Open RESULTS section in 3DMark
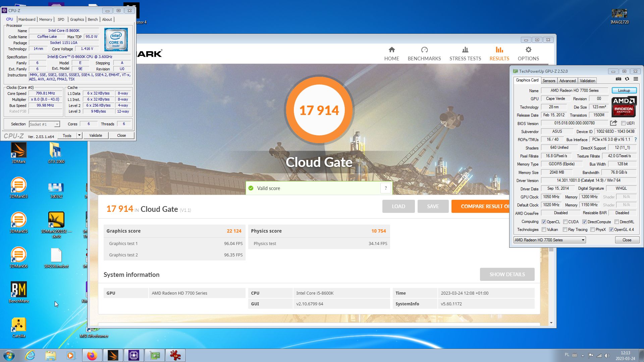The height and width of the screenshot is (362, 644). pyautogui.click(x=499, y=54)
